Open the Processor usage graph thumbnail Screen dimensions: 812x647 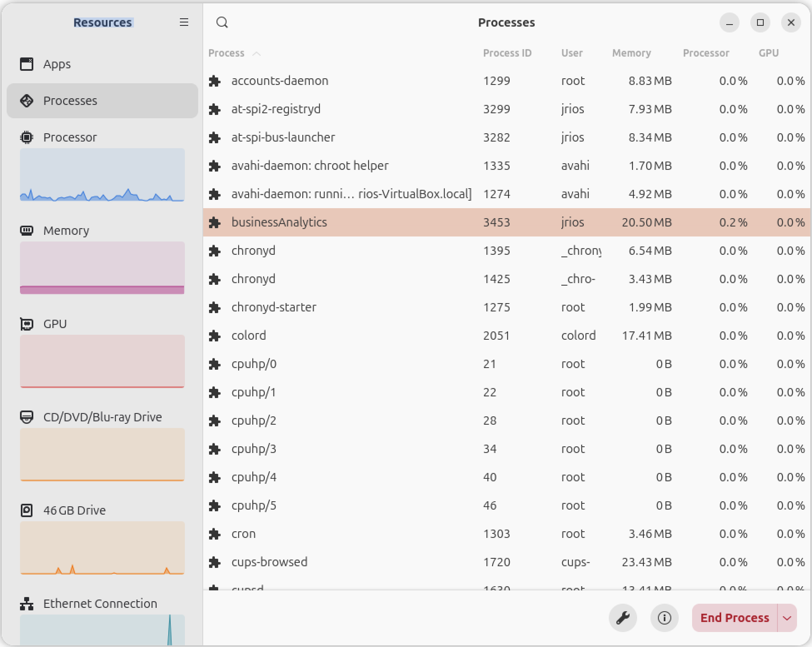[102, 175]
